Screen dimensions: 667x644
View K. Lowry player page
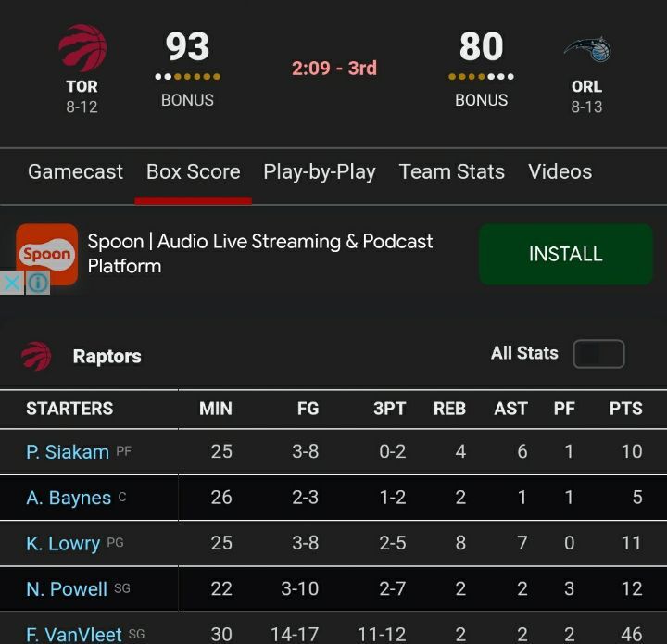coord(63,543)
